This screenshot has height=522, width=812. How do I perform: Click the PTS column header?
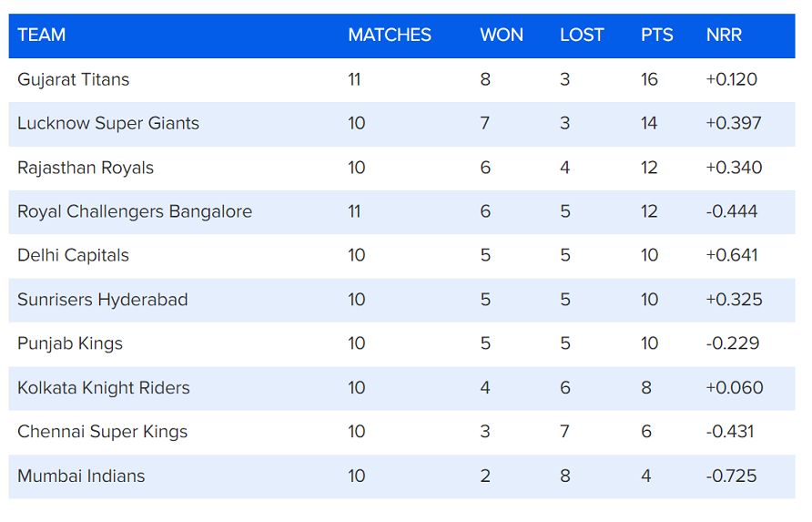[656, 36]
